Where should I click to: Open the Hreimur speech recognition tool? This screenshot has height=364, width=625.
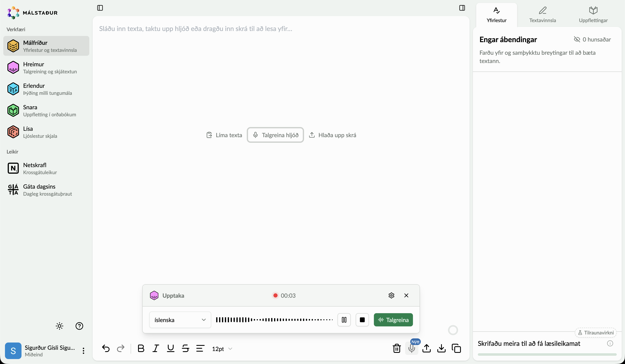pyautogui.click(x=46, y=67)
